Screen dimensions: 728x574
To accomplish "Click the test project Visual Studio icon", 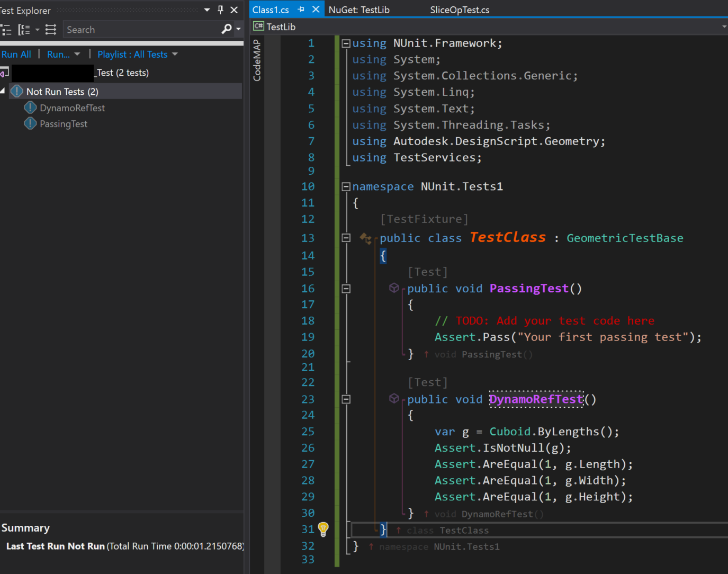I will (x=4, y=73).
